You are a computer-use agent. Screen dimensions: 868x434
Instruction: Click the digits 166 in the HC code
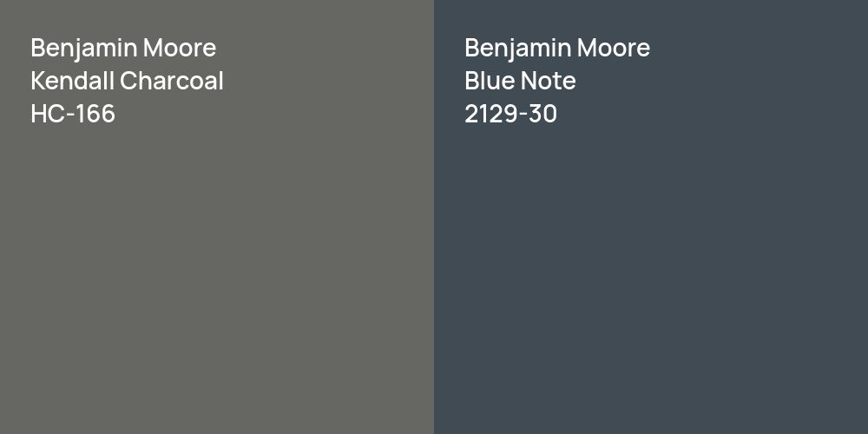pos(94,114)
